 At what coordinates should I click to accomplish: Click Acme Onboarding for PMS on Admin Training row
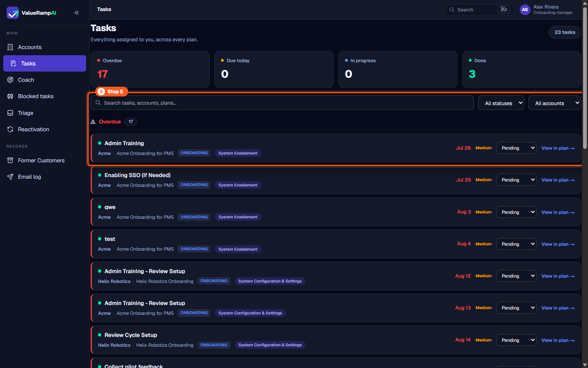point(145,153)
